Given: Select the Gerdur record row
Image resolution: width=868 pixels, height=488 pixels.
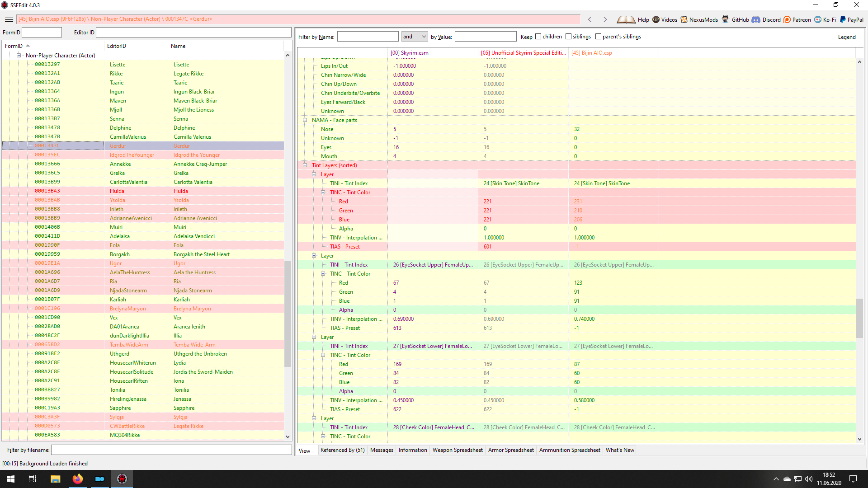Looking at the screenshot, I should [143, 146].
